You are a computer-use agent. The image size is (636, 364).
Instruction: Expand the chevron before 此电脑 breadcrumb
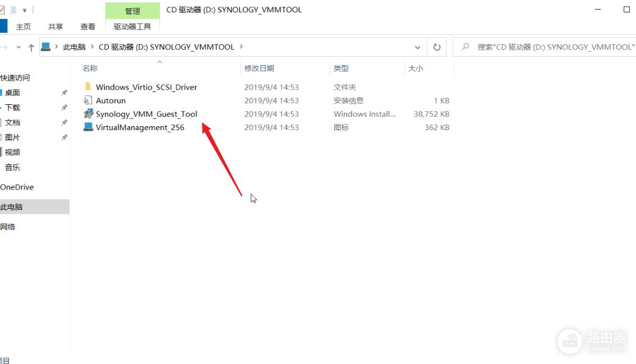coord(57,47)
